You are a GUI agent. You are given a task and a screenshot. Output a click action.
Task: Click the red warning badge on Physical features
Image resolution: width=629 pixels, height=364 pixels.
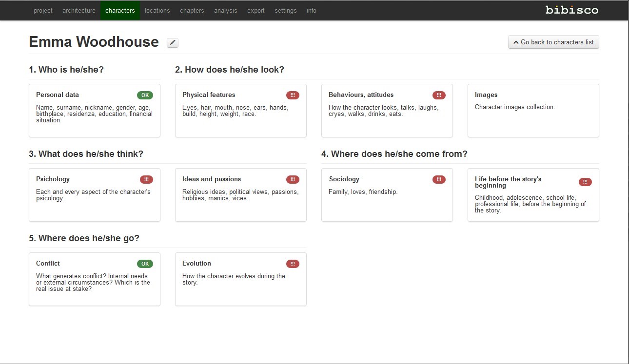(293, 95)
